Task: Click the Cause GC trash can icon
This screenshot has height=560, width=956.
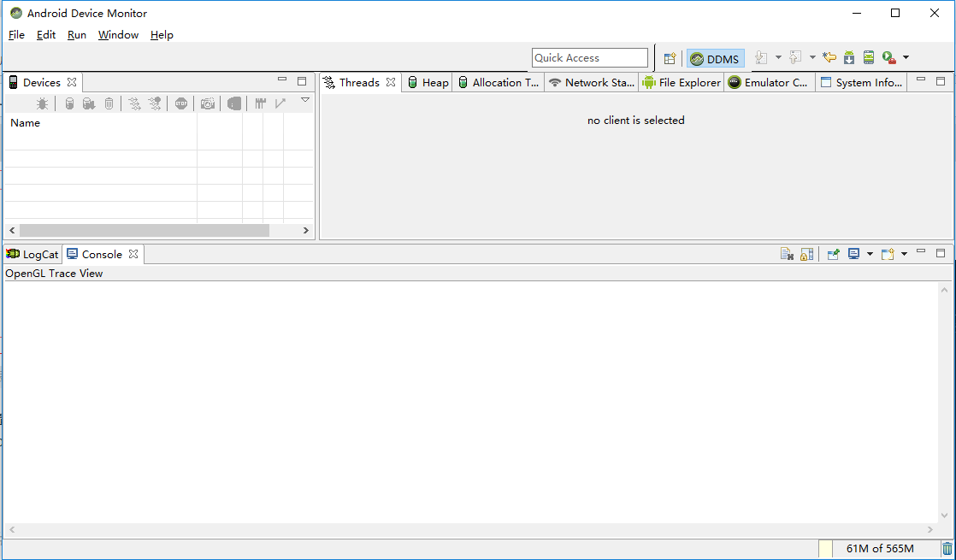Action: [x=109, y=103]
